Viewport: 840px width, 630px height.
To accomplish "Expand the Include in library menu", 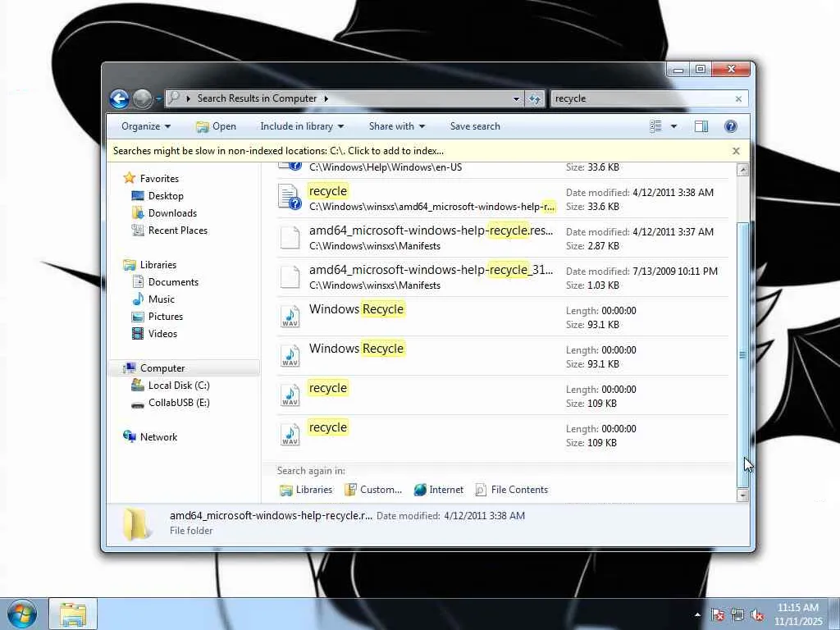I will pos(302,126).
